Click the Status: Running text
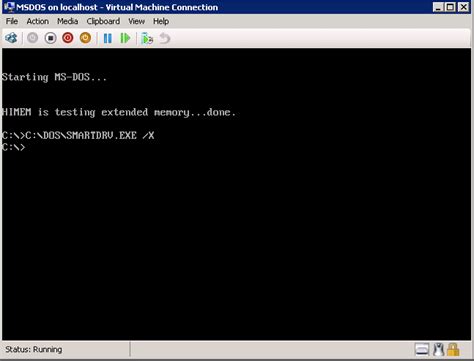This screenshot has height=361, width=474. pos(34,349)
